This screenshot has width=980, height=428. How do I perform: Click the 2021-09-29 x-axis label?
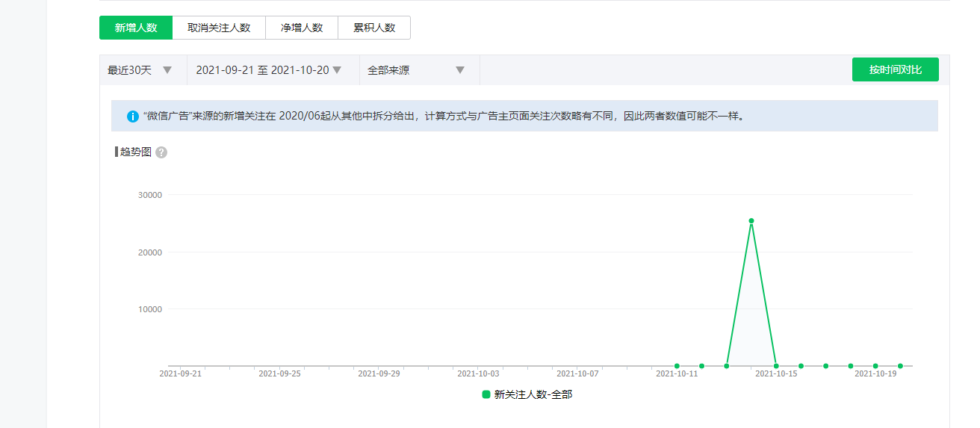(x=379, y=373)
